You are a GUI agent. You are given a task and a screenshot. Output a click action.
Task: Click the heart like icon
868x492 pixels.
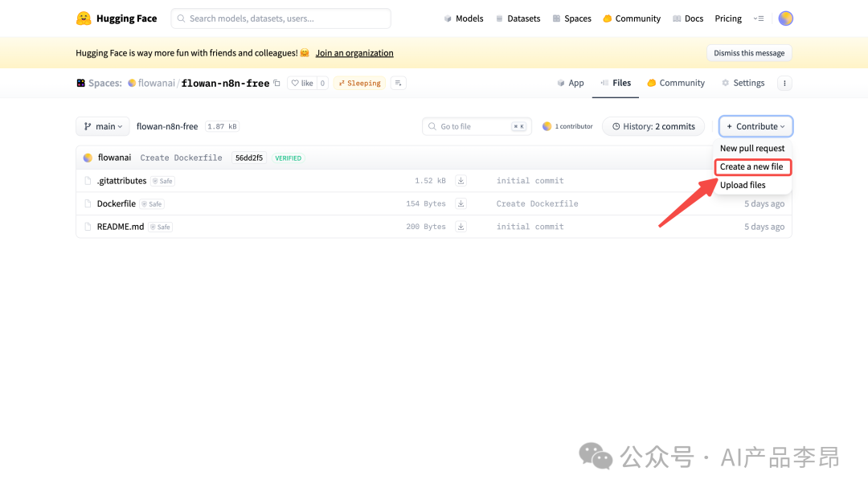pyautogui.click(x=295, y=83)
